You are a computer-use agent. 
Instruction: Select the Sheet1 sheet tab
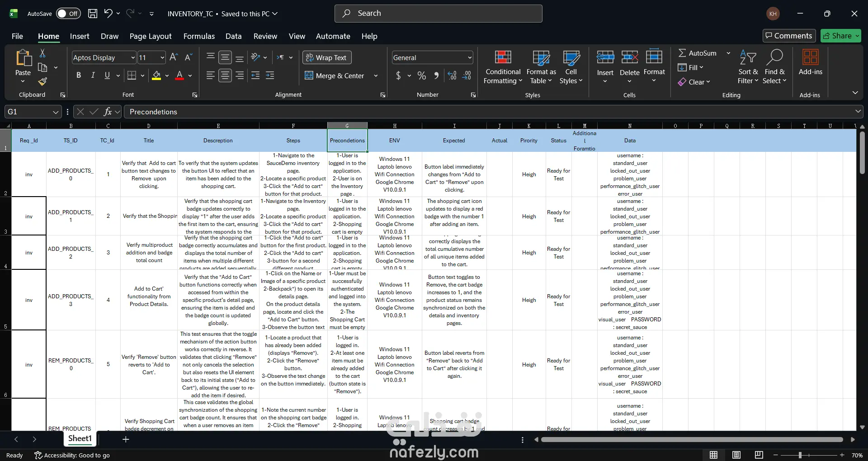pos(80,438)
